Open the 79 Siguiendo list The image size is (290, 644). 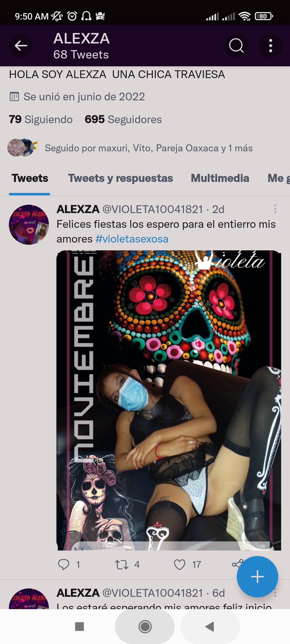click(41, 119)
